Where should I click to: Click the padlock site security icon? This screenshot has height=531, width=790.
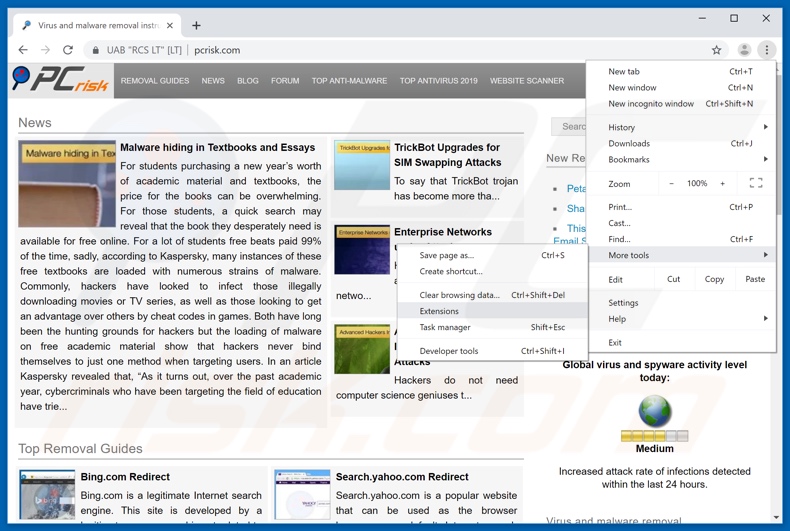(x=95, y=50)
